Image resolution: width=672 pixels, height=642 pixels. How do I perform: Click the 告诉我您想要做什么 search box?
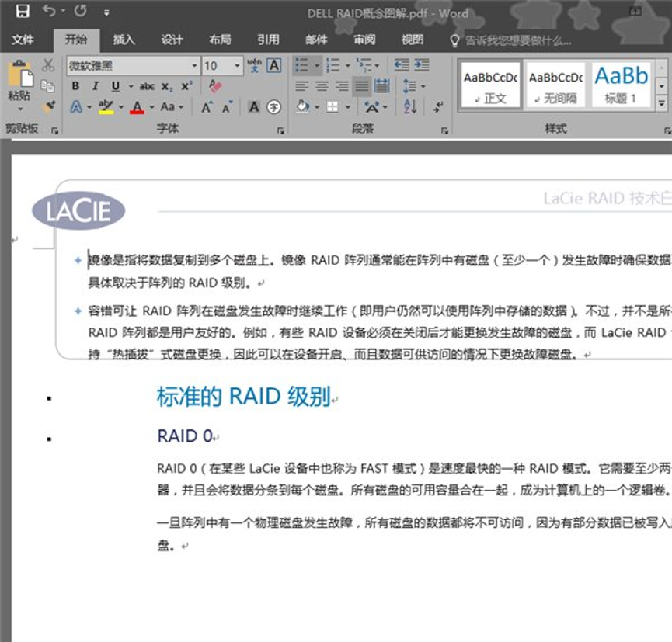pyautogui.click(x=517, y=40)
